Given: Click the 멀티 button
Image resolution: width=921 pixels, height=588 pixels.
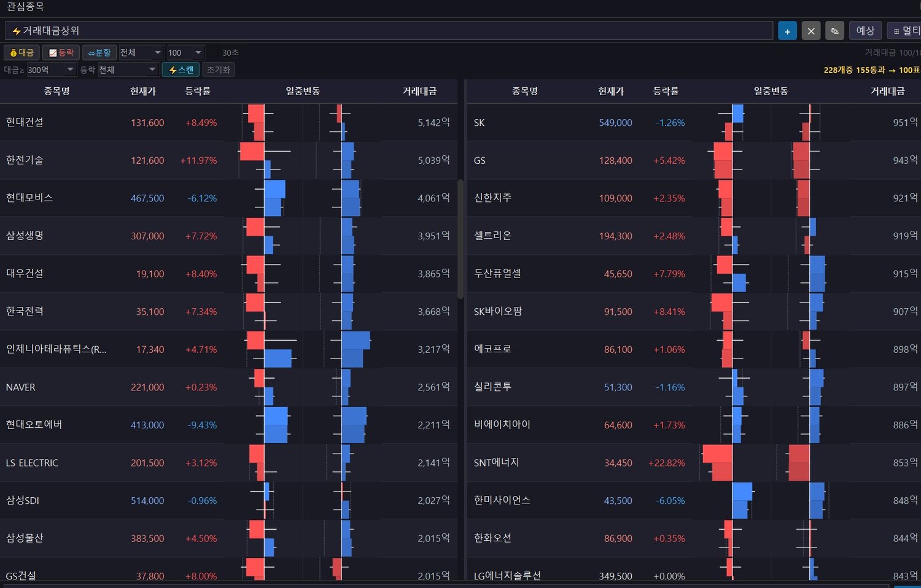Looking at the screenshot, I should tap(905, 31).
